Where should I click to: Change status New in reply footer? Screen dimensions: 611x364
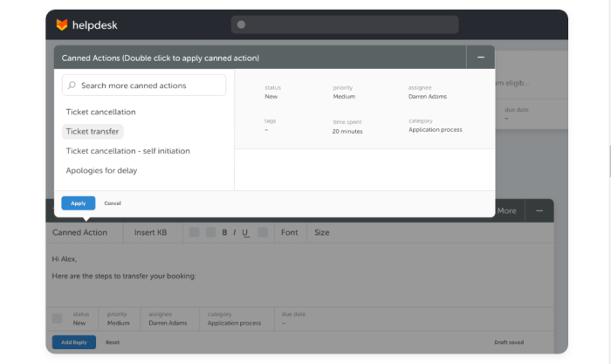coord(80,319)
